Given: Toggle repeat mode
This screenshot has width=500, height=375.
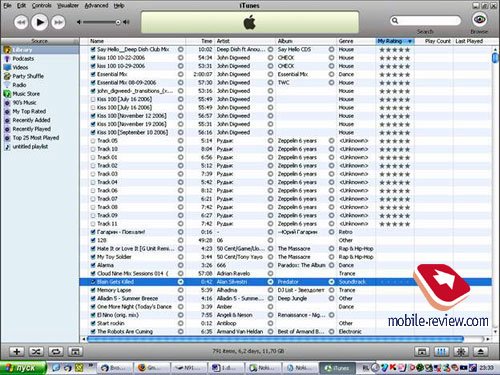Looking at the screenshot, I should point(56,351).
